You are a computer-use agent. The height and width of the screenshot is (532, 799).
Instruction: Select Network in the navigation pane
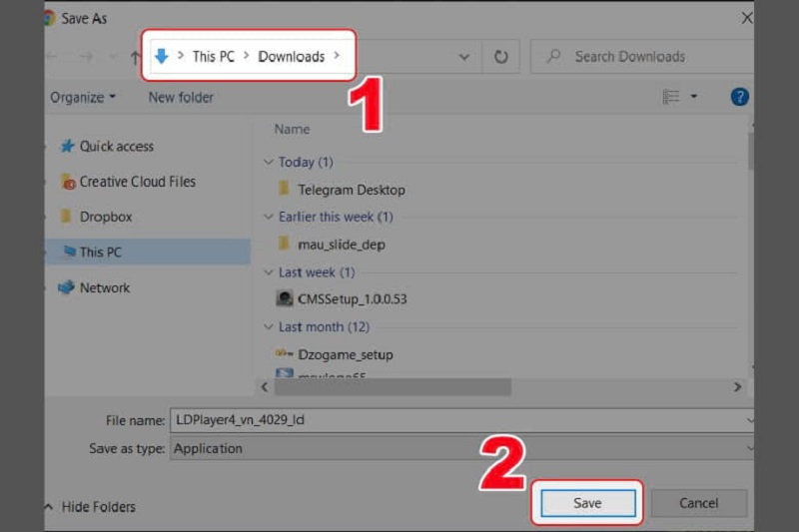[104, 287]
